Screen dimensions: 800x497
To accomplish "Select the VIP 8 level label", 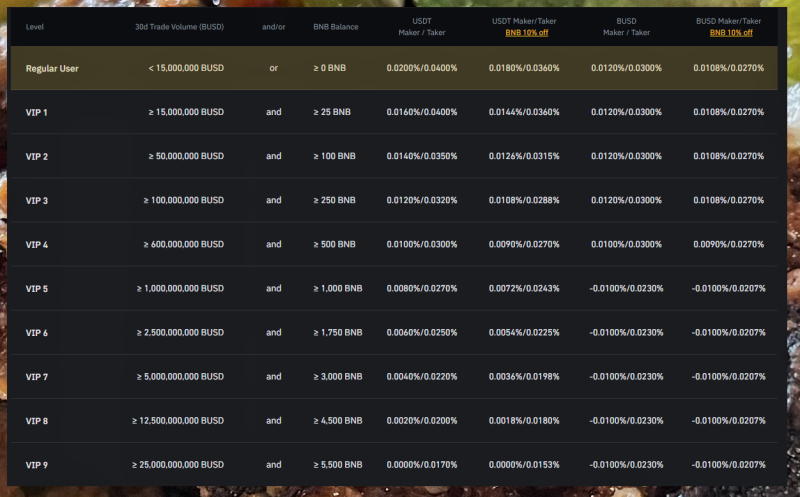I will click(x=37, y=421).
